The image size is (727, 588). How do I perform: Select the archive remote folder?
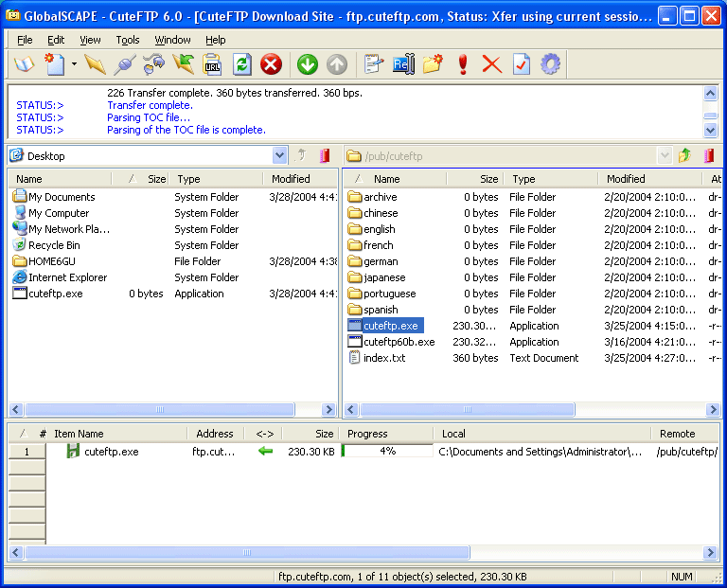click(x=372, y=197)
